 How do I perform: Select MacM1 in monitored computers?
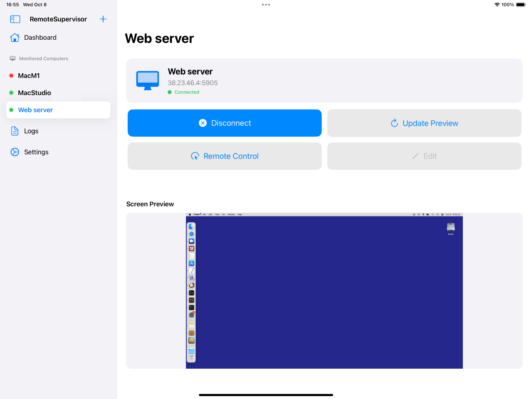(29, 76)
